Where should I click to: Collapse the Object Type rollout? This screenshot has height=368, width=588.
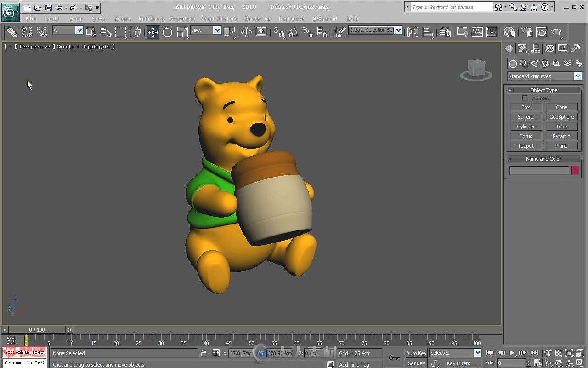click(544, 90)
